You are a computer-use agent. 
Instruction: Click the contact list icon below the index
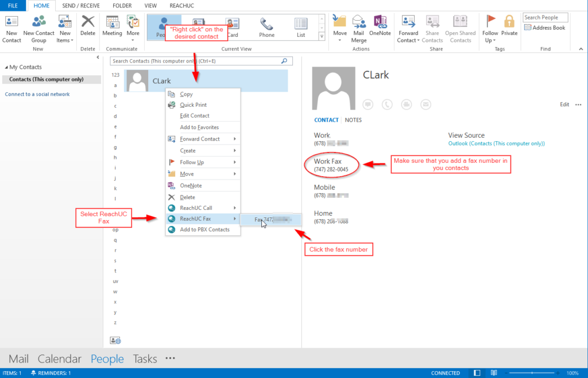(x=115, y=341)
